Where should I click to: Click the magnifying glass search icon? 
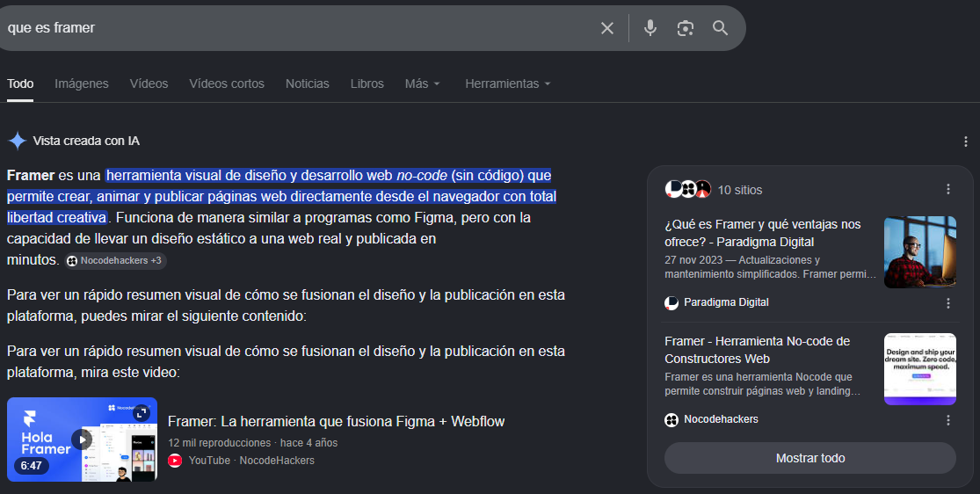[x=720, y=28]
